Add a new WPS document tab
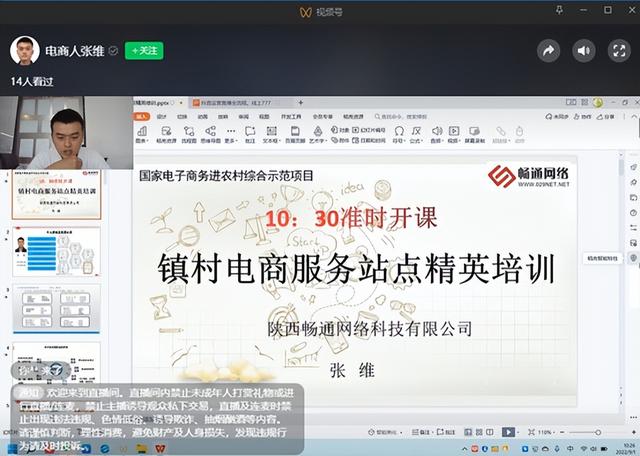 301,102
